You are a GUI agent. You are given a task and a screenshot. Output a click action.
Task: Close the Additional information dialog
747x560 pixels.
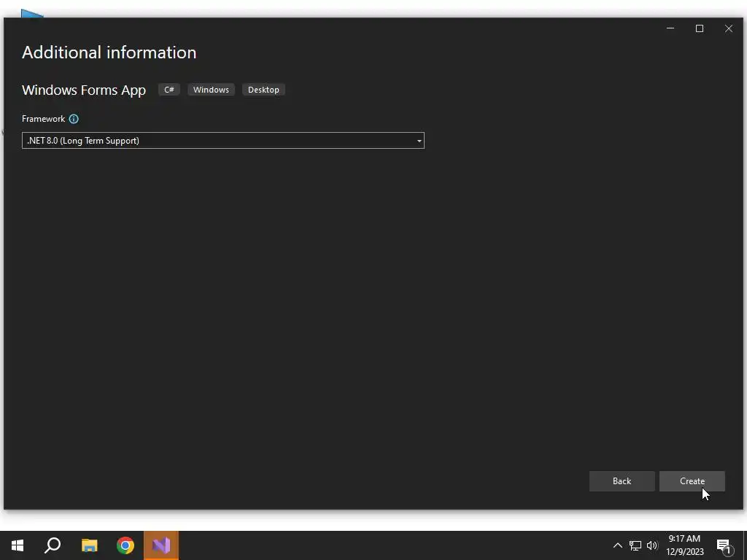point(729,28)
